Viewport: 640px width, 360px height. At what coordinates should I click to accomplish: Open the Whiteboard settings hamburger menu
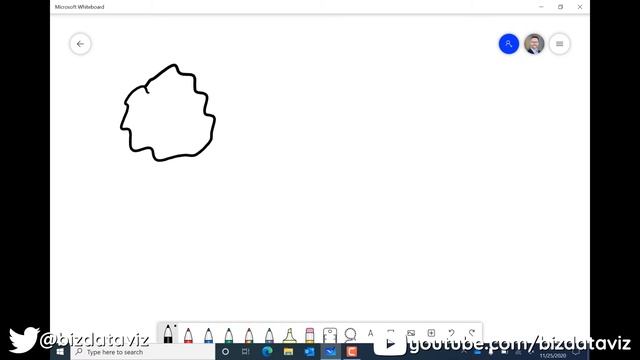click(x=559, y=44)
